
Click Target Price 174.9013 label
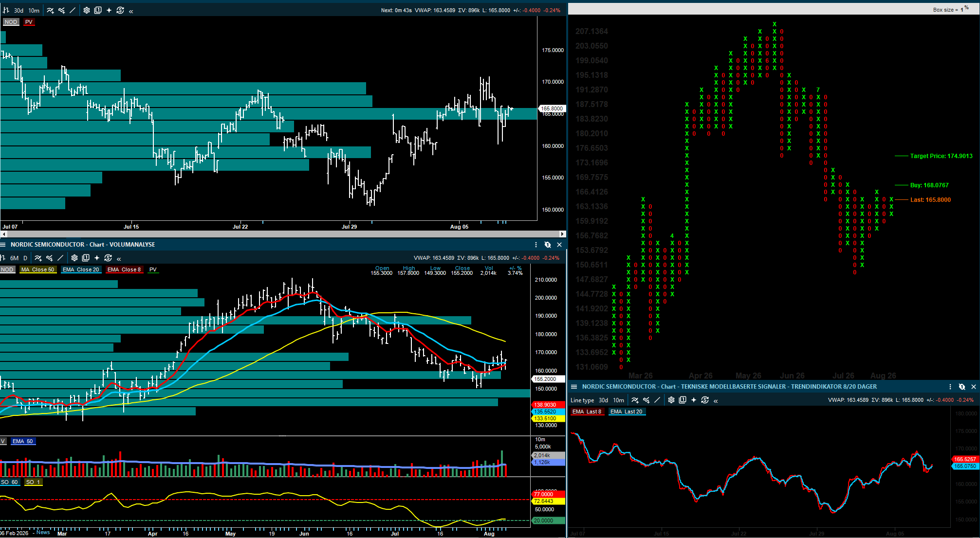[942, 156]
